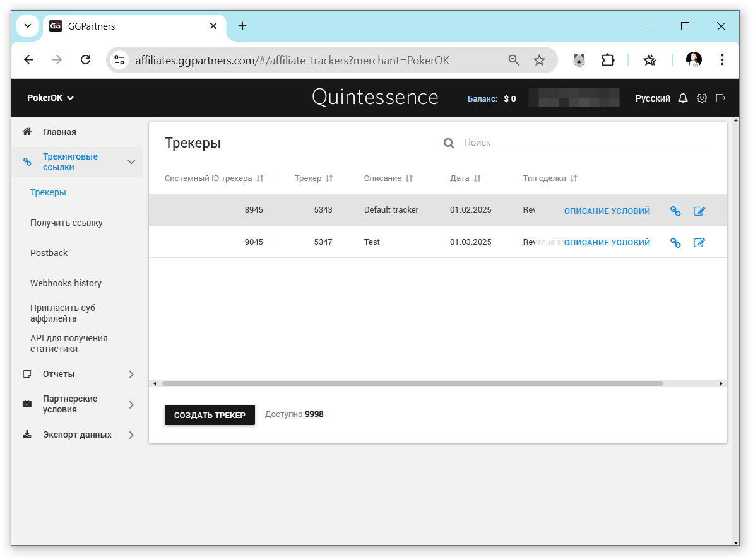Click the Баланс: $ 0 text
This screenshot has height=560, width=753.
tap(491, 99)
